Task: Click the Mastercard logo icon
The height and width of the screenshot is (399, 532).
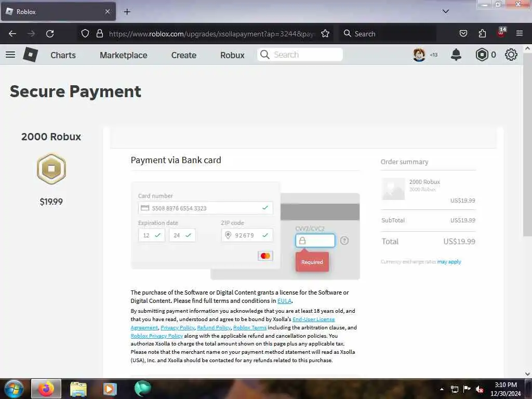Action: click(x=265, y=256)
